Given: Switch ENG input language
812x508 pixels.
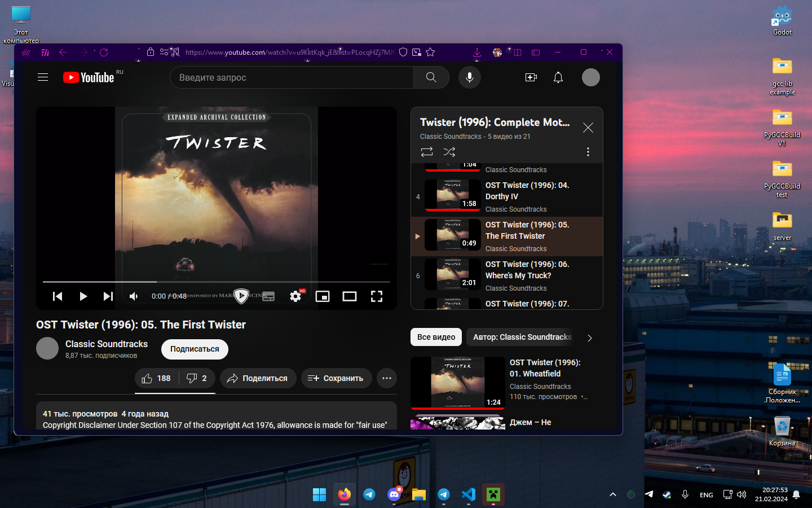Looking at the screenshot, I should [x=707, y=495].
